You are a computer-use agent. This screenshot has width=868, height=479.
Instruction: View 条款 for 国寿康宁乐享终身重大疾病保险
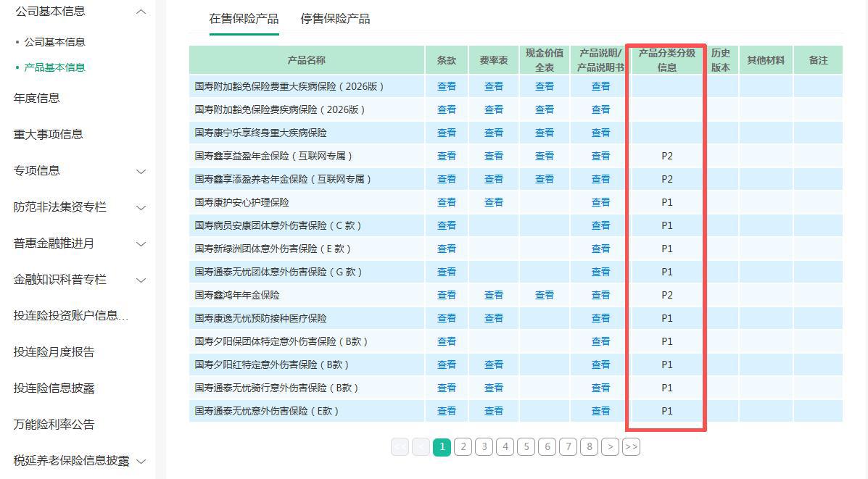[447, 133]
